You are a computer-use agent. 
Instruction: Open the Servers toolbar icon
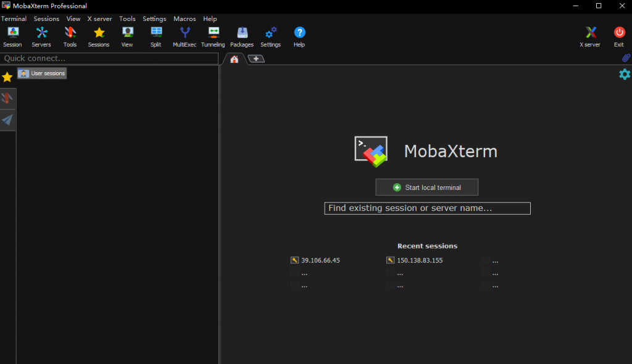tap(41, 36)
